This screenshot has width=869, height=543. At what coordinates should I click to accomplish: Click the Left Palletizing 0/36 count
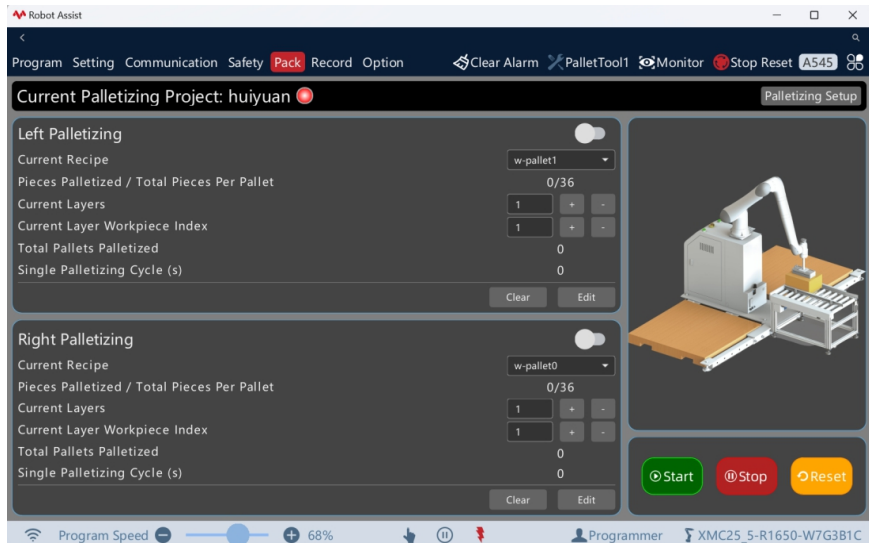pyautogui.click(x=560, y=182)
